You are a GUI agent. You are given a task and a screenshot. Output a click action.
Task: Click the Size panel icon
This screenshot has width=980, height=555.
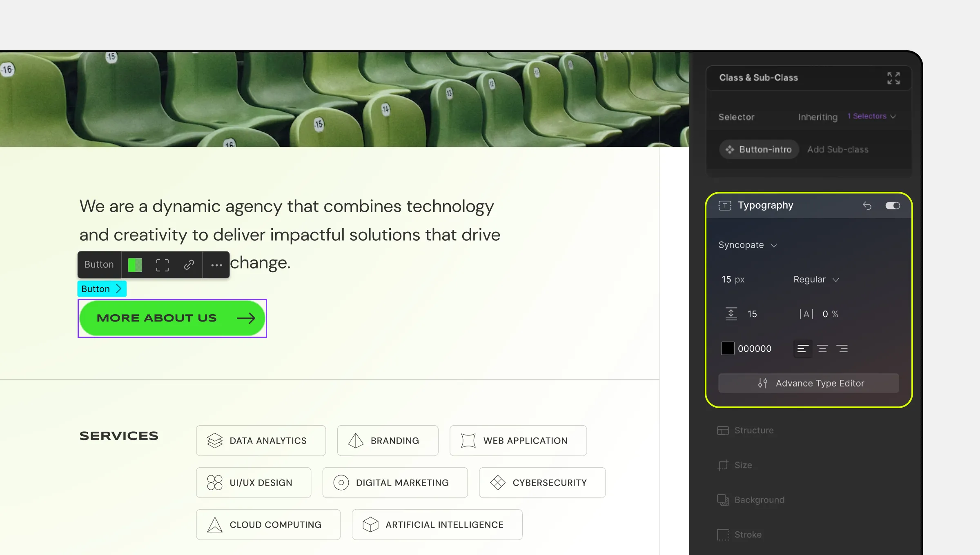724,465
